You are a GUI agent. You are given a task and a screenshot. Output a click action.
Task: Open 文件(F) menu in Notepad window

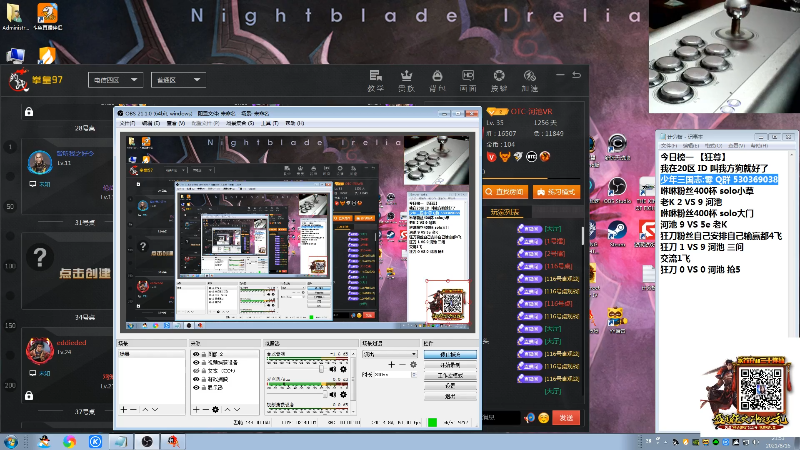[x=669, y=145]
